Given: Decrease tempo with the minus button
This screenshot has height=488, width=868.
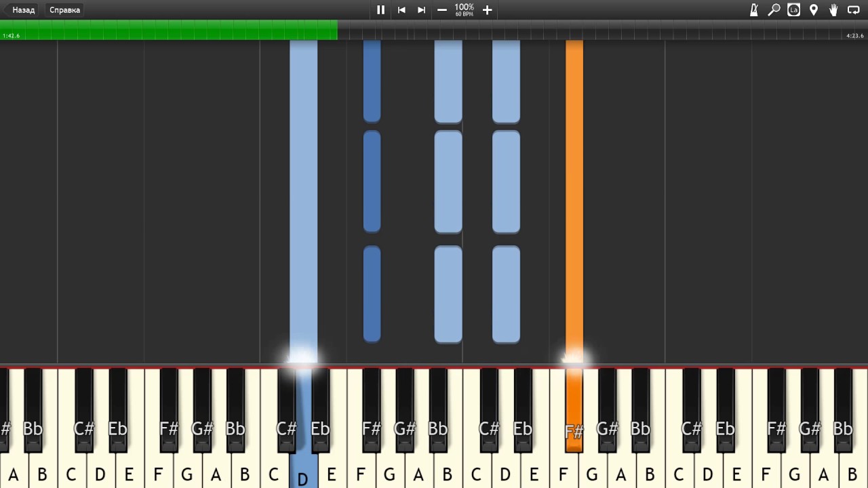Looking at the screenshot, I should pos(442,10).
